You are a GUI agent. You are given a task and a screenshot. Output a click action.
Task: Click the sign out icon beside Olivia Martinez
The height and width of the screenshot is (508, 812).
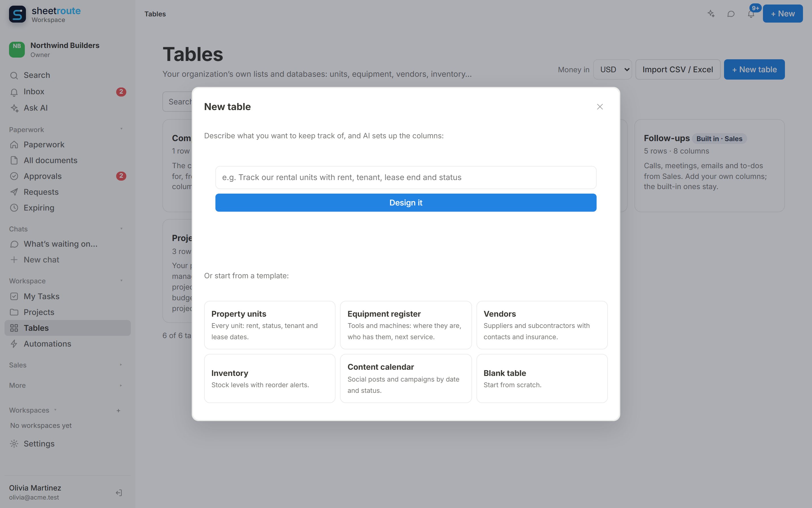point(119,492)
